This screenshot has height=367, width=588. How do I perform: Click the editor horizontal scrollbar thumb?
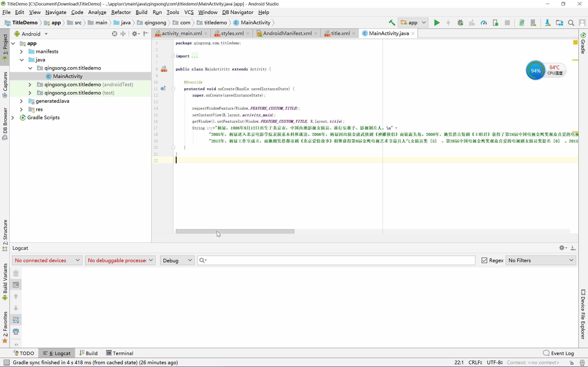[235, 231]
